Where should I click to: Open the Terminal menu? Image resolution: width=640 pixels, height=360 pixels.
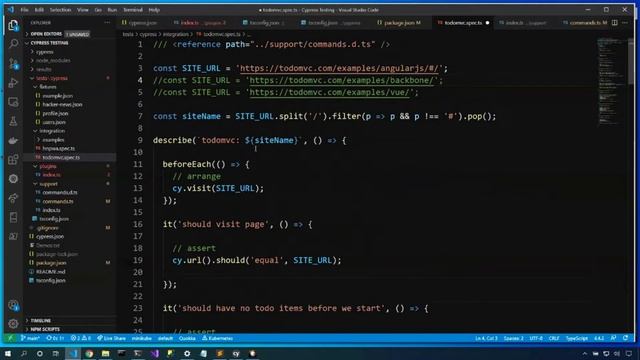(x=133, y=10)
